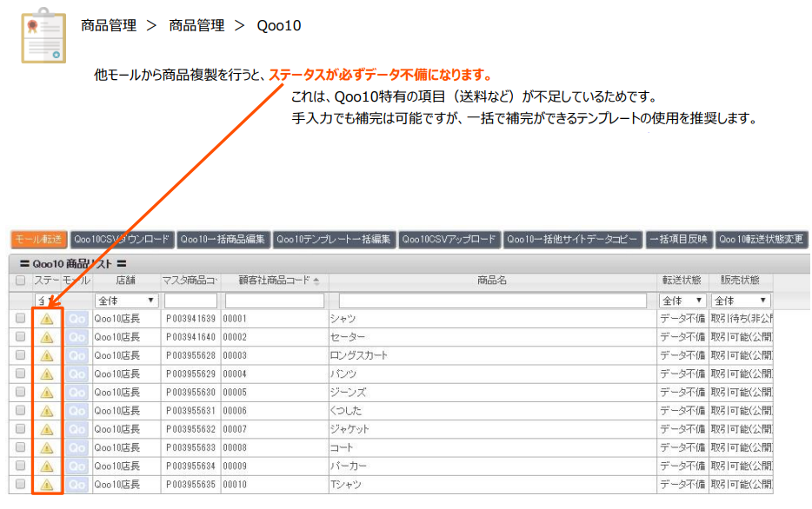Click Qoo mall icon in セーター row

(77, 337)
